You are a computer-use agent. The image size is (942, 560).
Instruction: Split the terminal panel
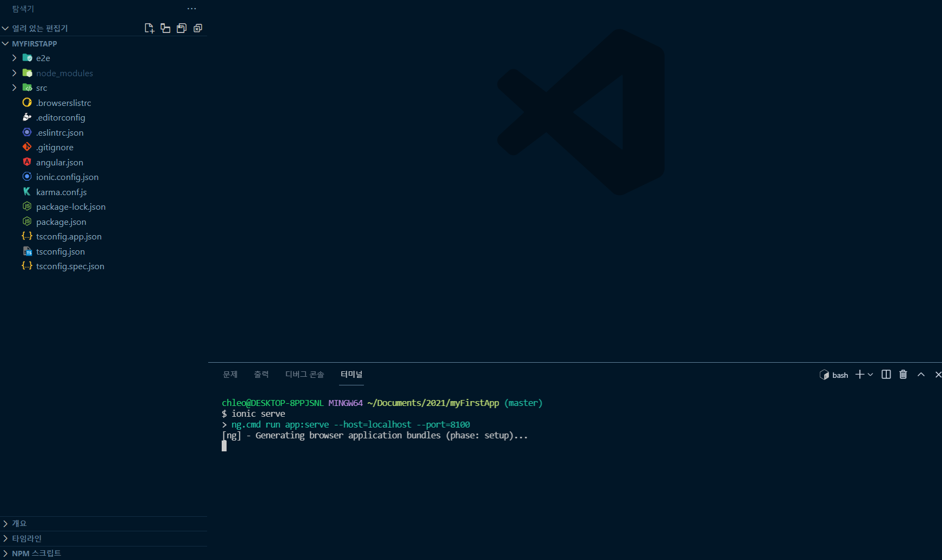886,375
